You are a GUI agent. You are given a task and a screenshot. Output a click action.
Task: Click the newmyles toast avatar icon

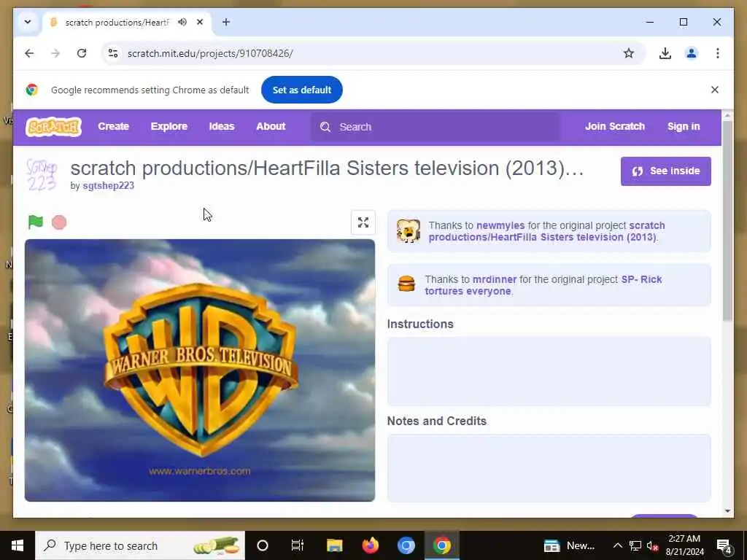click(x=409, y=231)
